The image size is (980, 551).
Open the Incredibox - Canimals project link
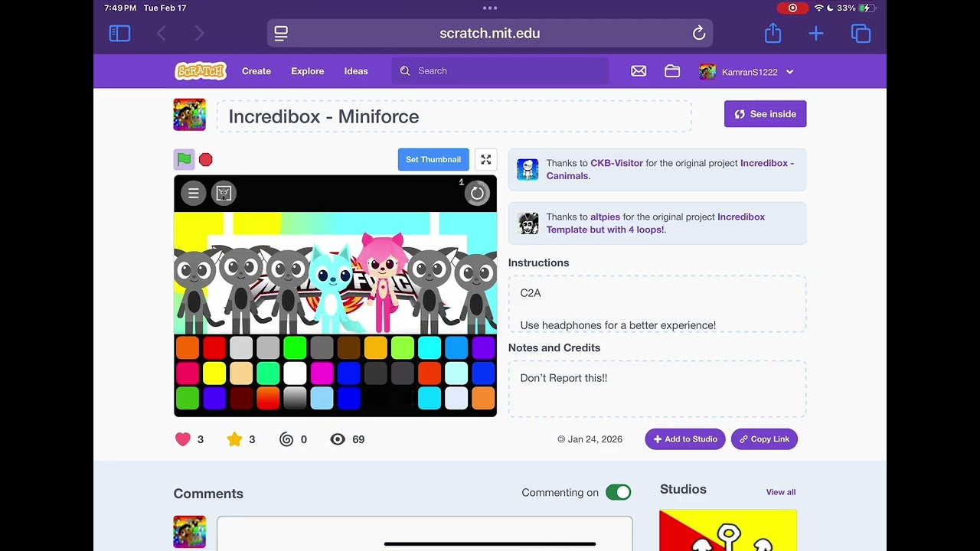point(670,169)
